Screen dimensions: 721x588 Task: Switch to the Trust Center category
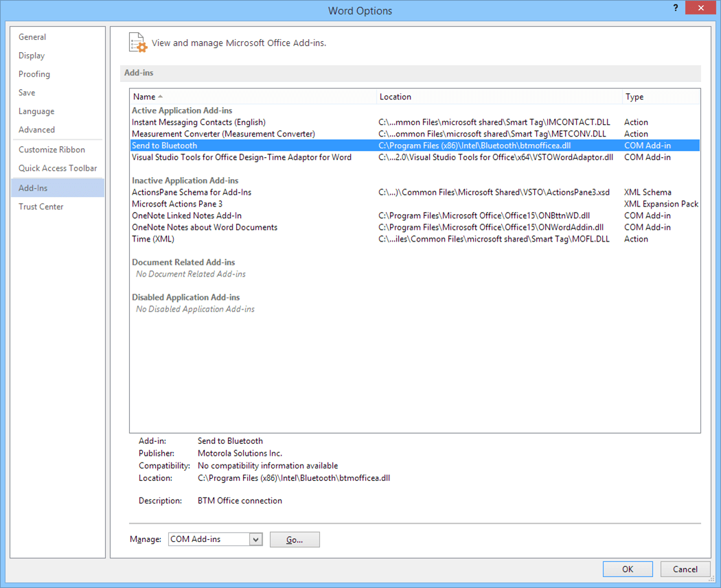(41, 207)
